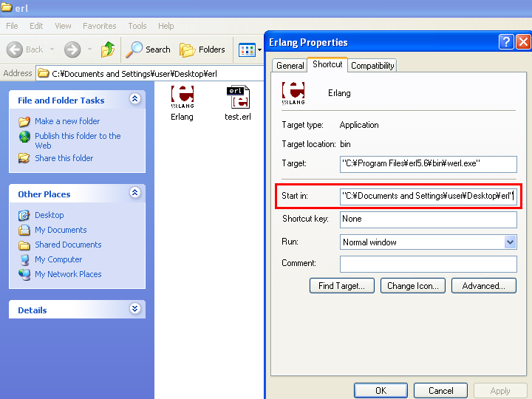The height and width of the screenshot is (399, 532).
Task: Click the Change Icon button
Action: [412, 286]
